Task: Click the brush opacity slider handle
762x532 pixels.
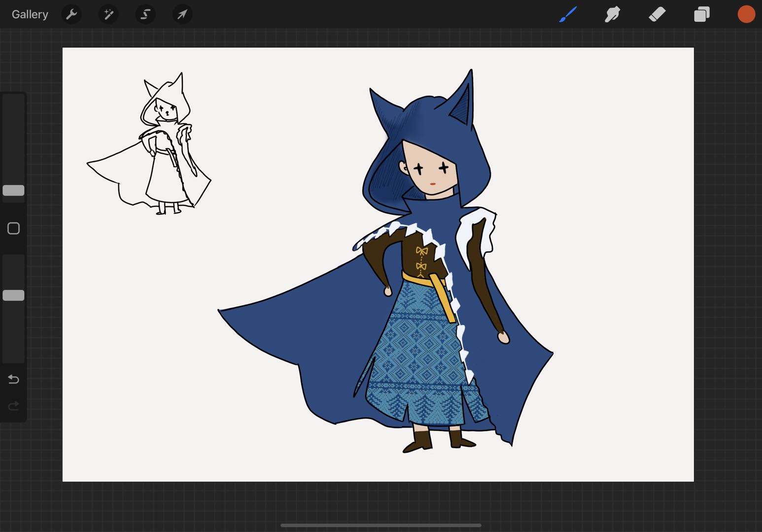Action: tap(13, 296)
